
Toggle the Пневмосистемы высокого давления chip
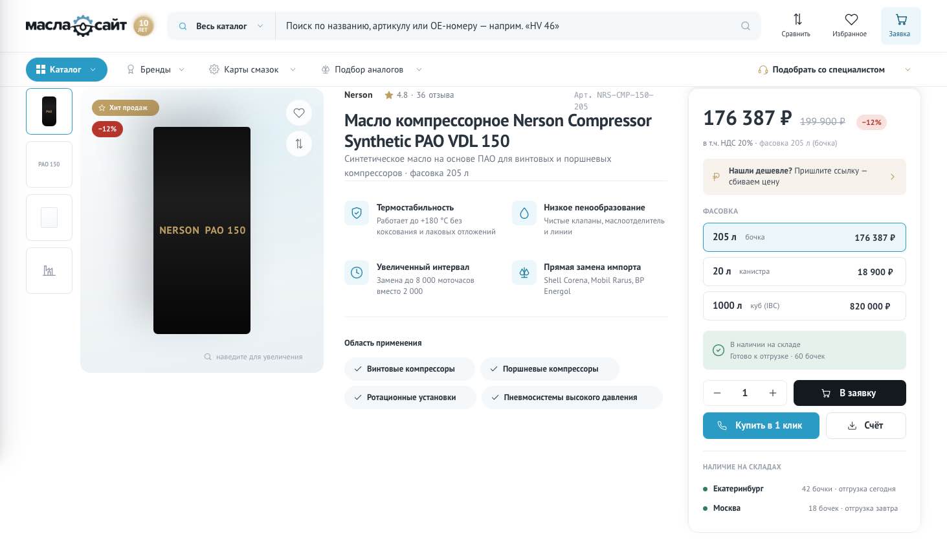click(572, 398)
